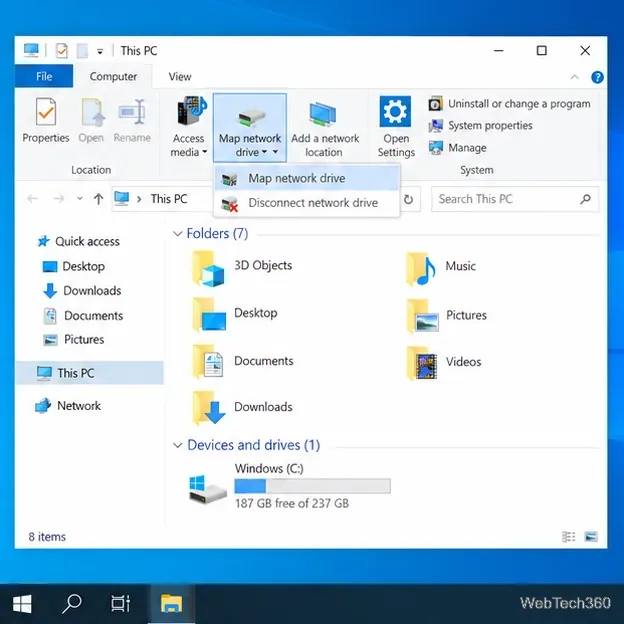The width and height of the screenshot is (624, 624).
Task: Click the '187 GB free of 237 GB' text
Action: [292, 503]
